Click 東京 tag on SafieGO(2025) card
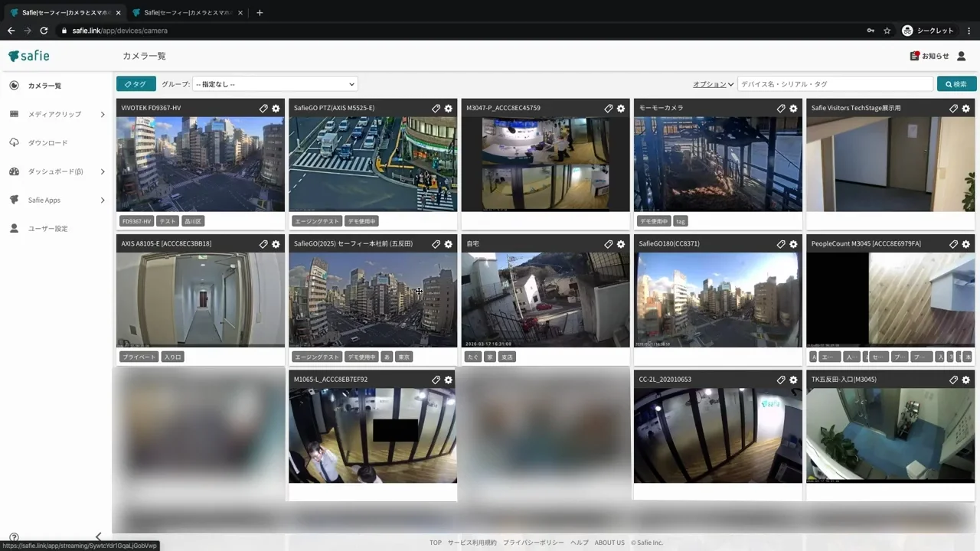Image resolution: width=980 pixels, height=551 pixels. 404,357
